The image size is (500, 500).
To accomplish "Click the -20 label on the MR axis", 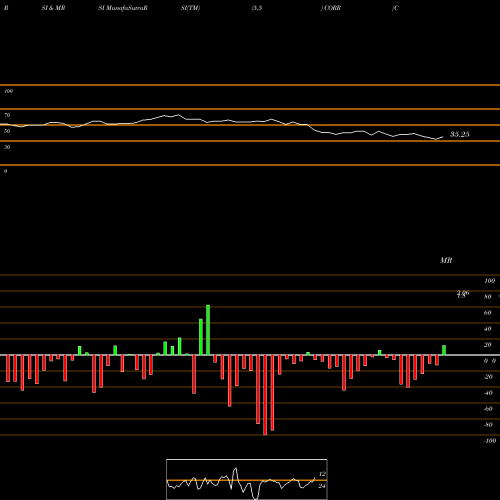I will tap(488, 377).
